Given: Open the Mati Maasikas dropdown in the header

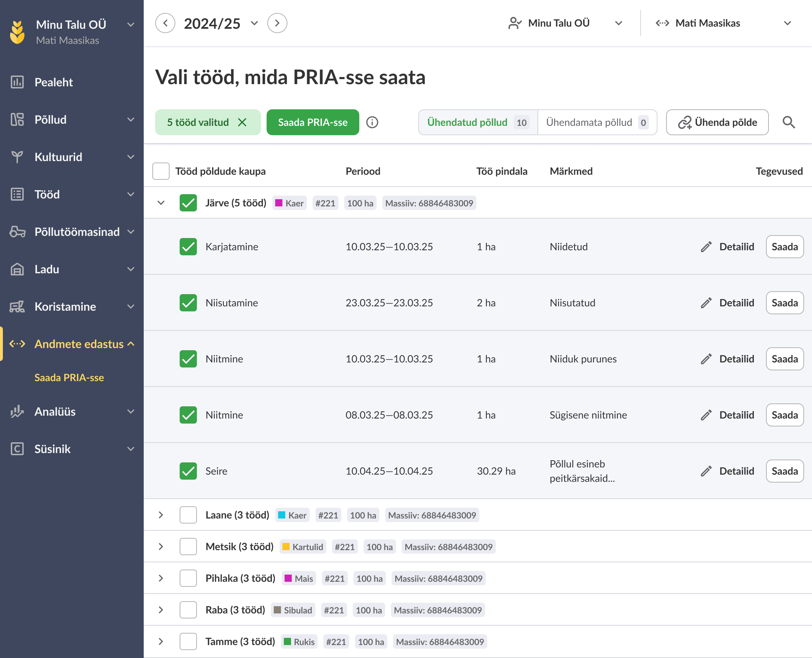Looking at the screenshot, I should click(788, 23).
